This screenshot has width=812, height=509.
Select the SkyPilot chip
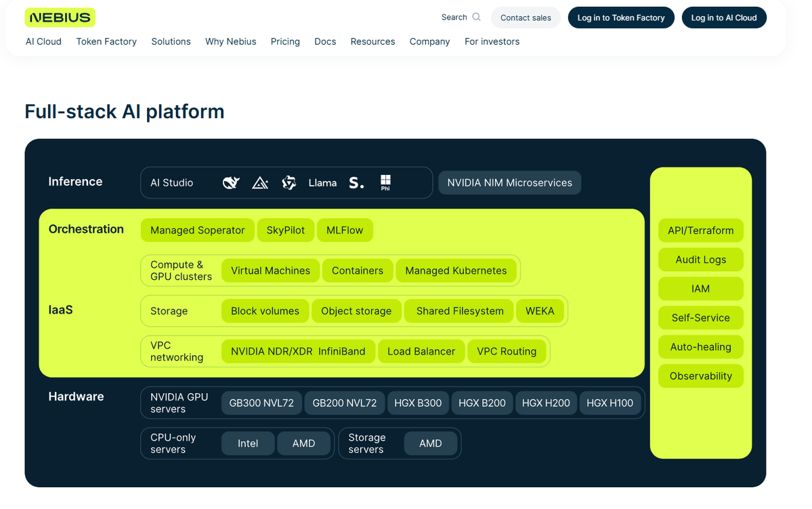pos(285,230)
